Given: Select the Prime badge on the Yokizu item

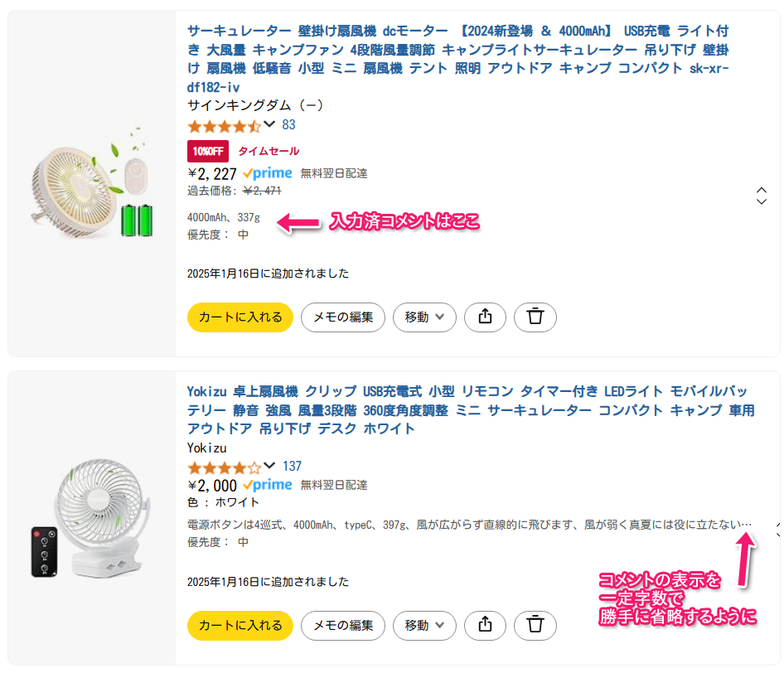Looking at the screenshot, I should click(x=268, y=484).
